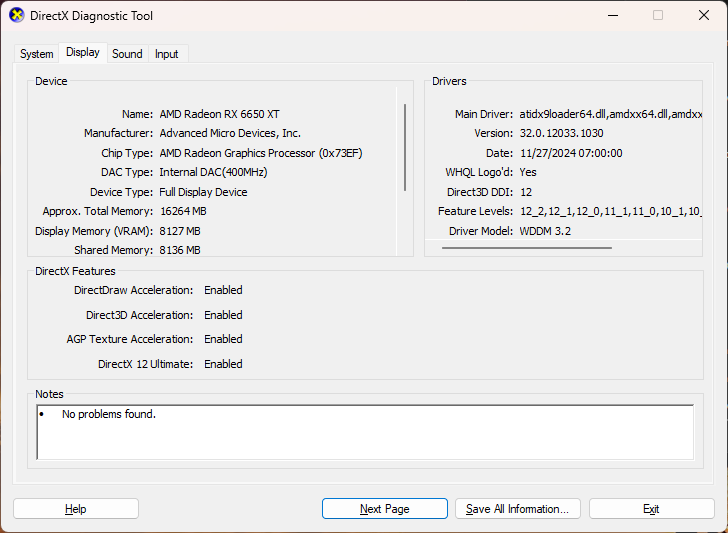Go to the Input tab
The width and height of the screenshot is (728, 533).
click(x=167, y=54)
